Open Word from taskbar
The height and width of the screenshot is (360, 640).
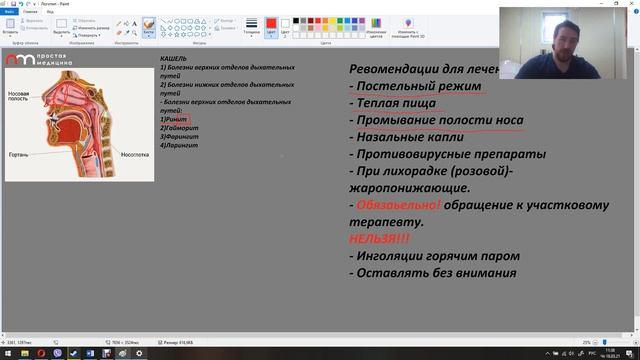[x=90, y=353]
